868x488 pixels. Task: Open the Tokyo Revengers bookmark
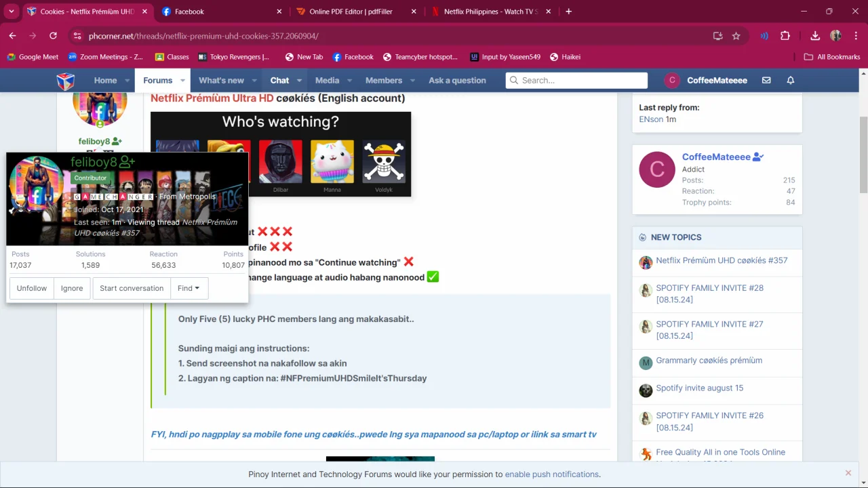233,57
